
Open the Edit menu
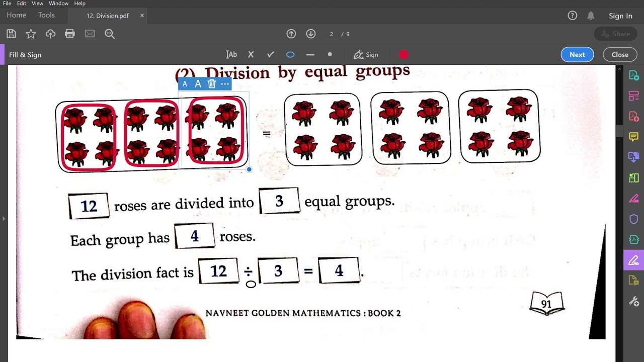(22, 4)
